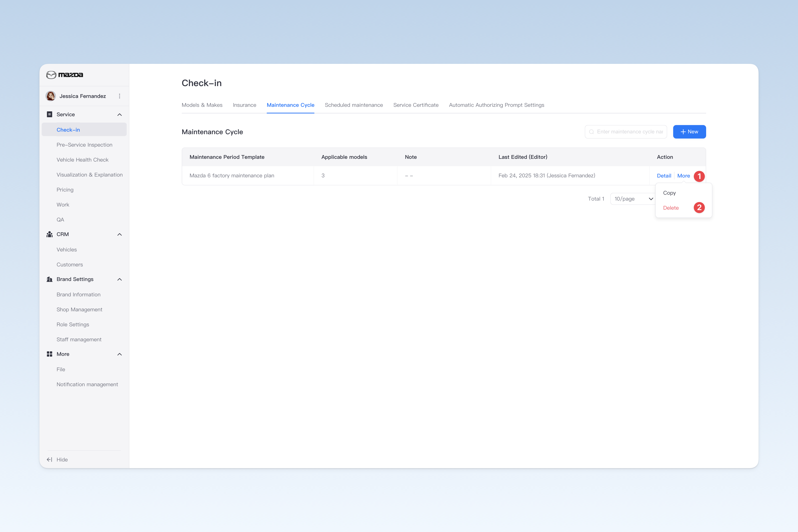Open Jessica Fernandez's three-dot options menu
798x532 pixels.
coord(119,96)
